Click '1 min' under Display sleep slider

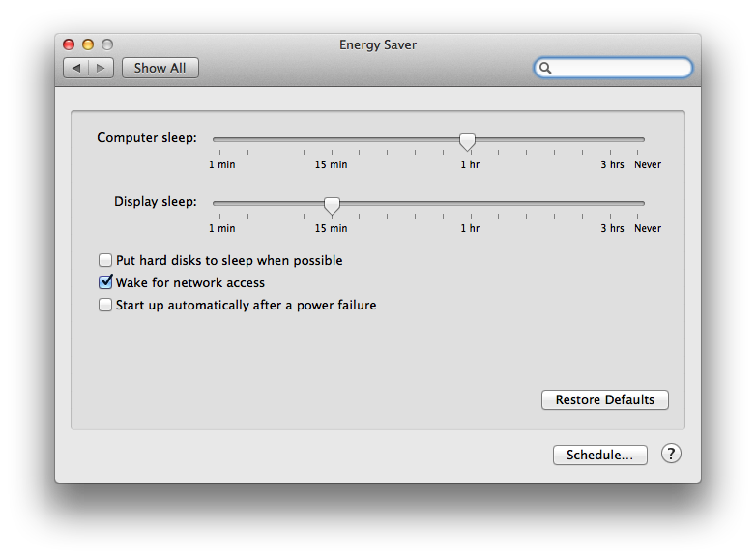[221, 228]
